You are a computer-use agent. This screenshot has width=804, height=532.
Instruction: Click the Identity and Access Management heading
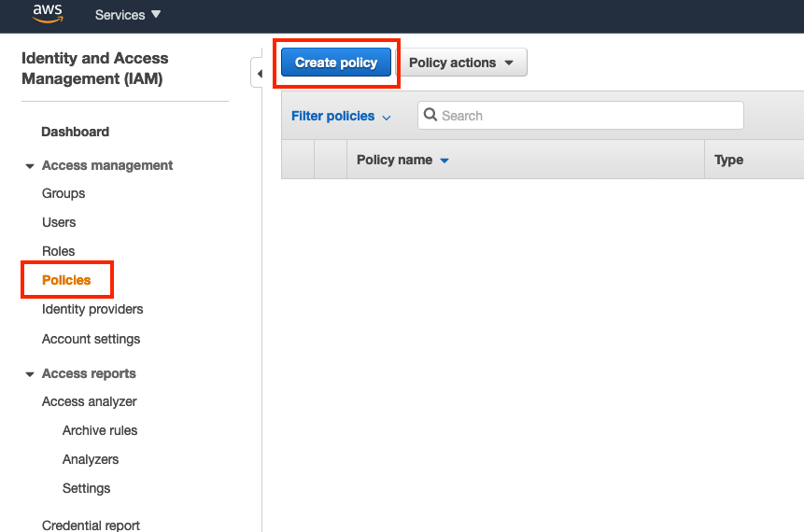(95, 68)
